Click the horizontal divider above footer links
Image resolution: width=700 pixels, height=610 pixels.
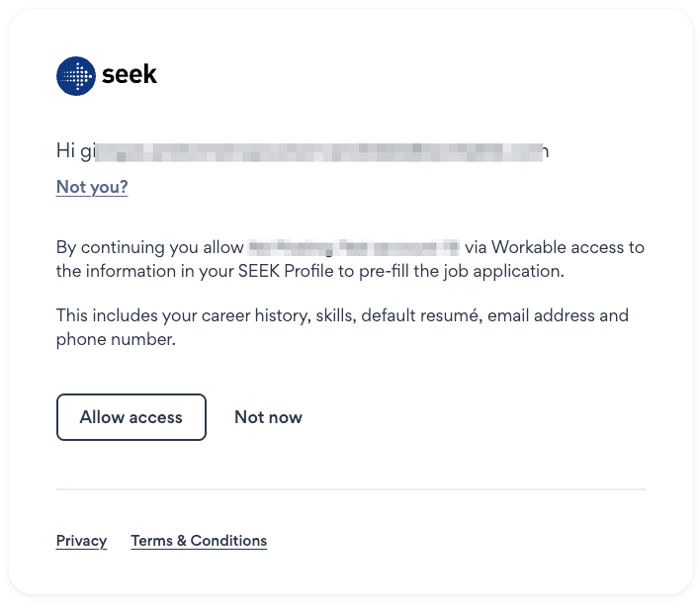350,489
